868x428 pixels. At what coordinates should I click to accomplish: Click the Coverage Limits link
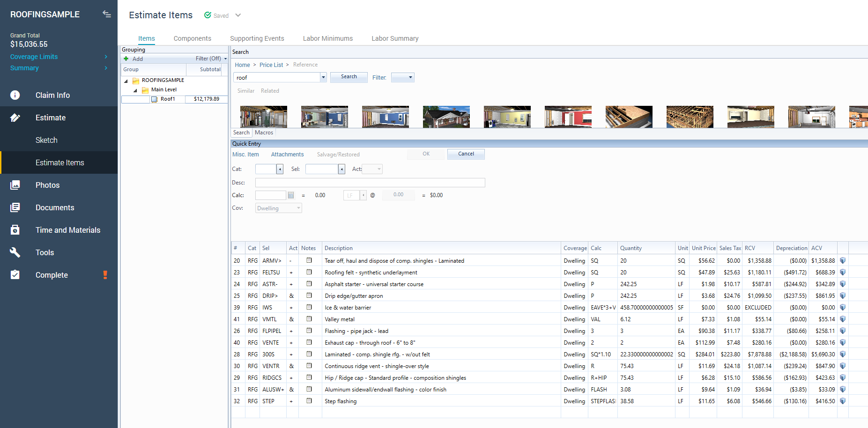coord(34,57)
